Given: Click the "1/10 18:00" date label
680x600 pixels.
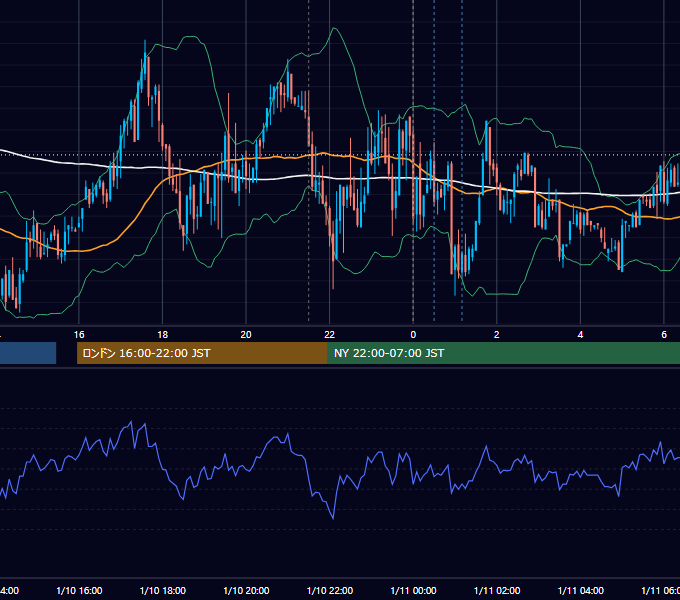Looking at the screenshot, I should [163, 590].
